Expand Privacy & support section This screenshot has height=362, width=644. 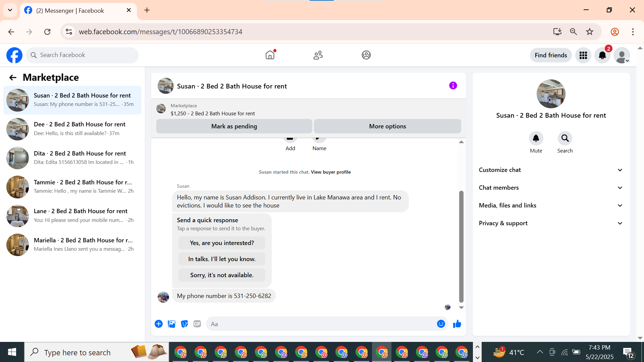pos(551,223)
